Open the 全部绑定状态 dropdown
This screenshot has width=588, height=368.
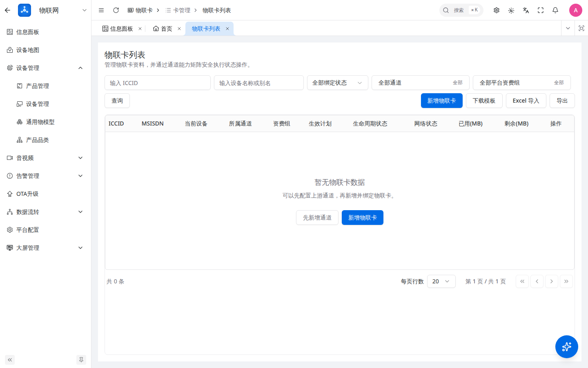coord(338,83)
